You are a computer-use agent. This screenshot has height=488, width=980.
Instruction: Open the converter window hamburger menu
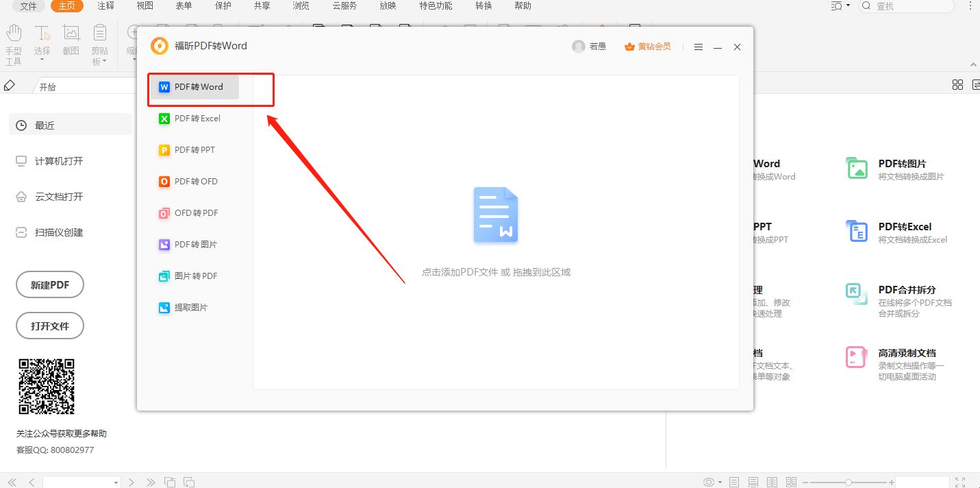698,47
